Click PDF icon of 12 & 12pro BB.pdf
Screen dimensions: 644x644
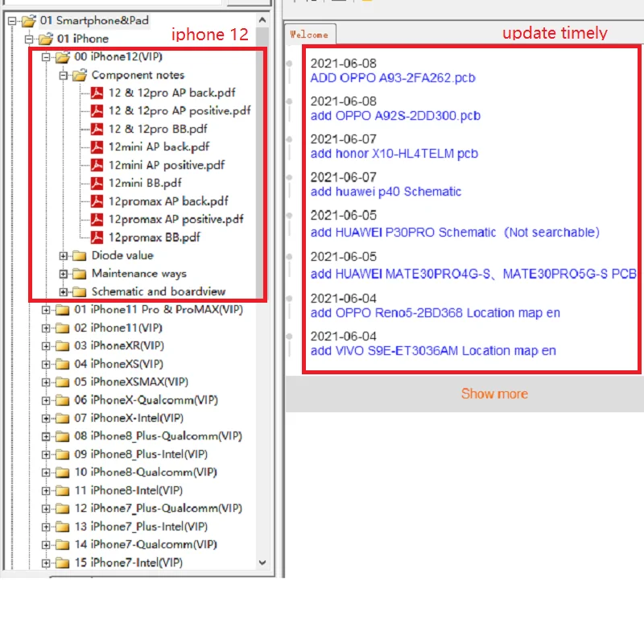(97, 129)
